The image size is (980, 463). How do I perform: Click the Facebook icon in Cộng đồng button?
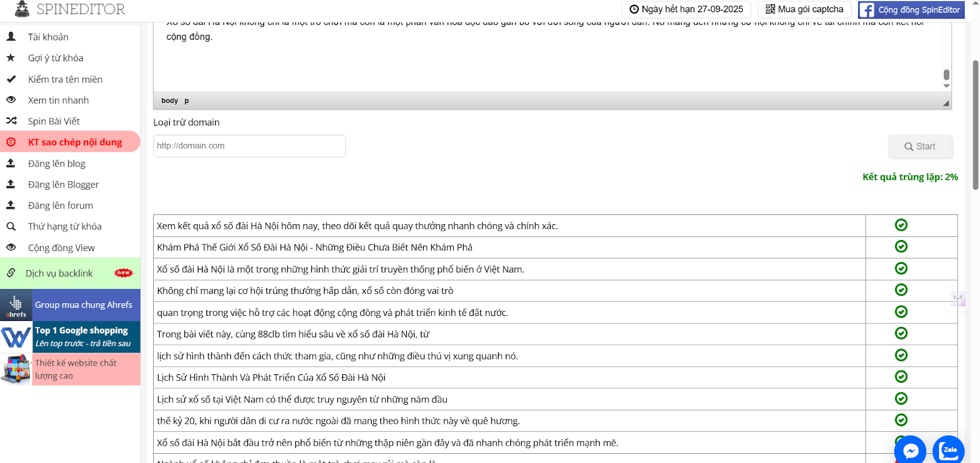(867, 10)
